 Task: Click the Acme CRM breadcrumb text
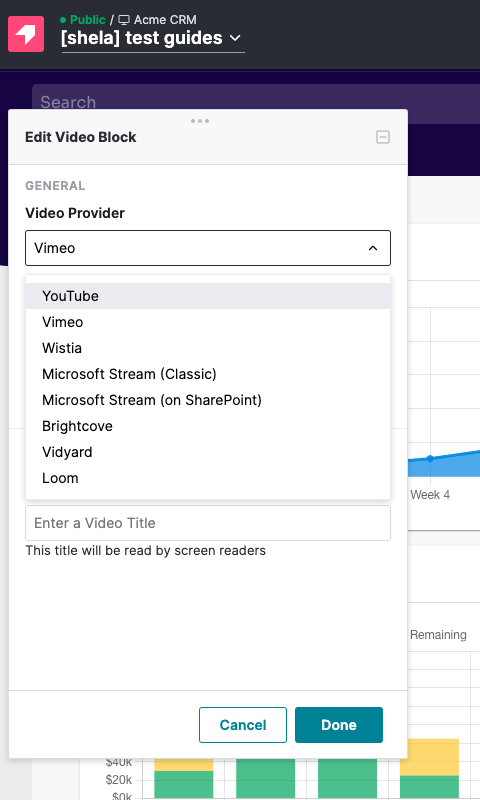(165, 20)
